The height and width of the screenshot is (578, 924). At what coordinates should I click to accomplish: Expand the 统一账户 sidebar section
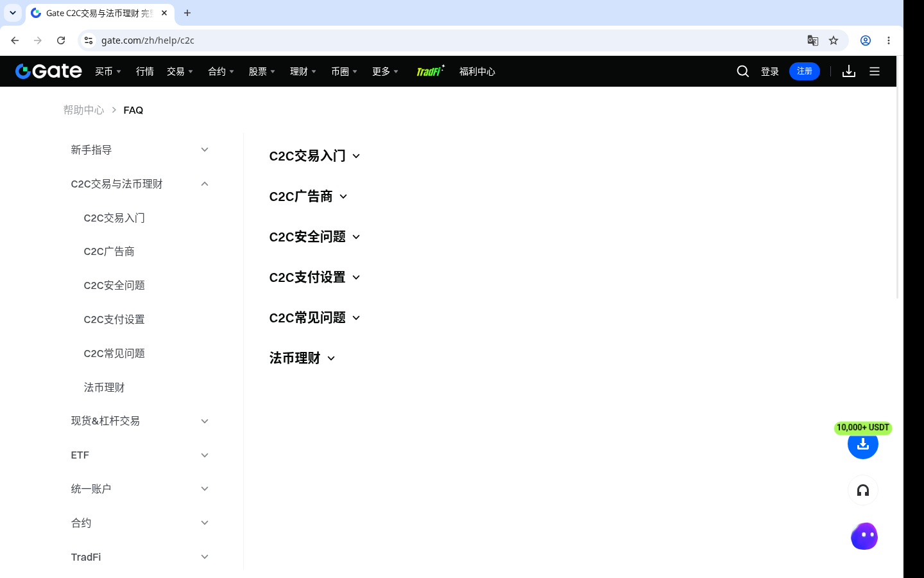141,489
